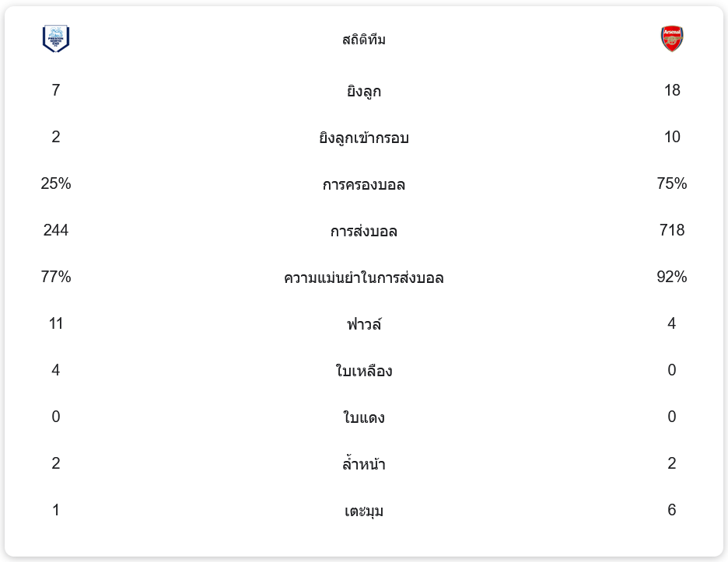This screenshot has width=728, height=562.
Task: Click Preston's 77% pass accuracy value
Action: coord(56,277)
